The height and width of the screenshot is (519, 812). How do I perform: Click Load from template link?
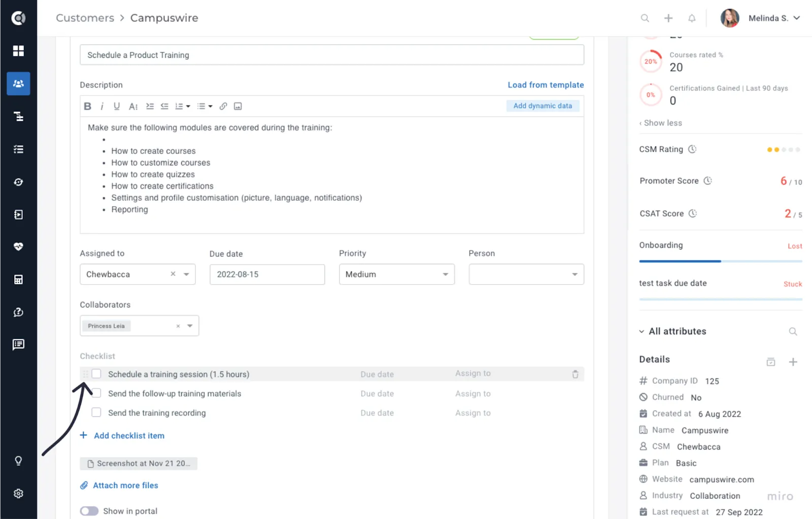[x=546, y=85]
